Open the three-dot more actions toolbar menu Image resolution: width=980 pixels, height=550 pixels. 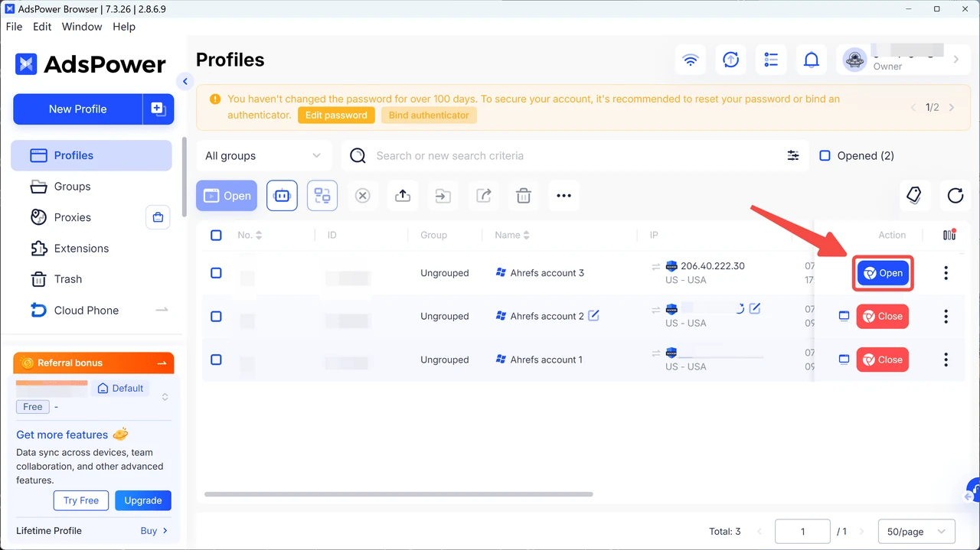point(563,196)
